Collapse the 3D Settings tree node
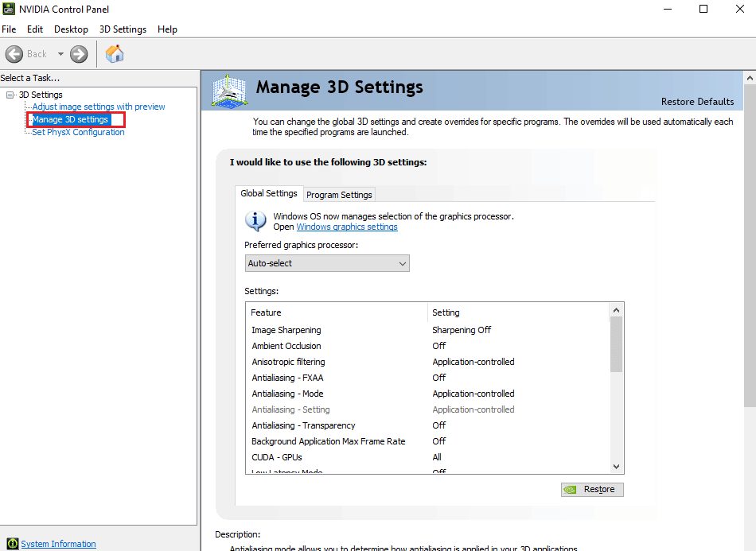This screenshot has height=551, width=756. 10,95
